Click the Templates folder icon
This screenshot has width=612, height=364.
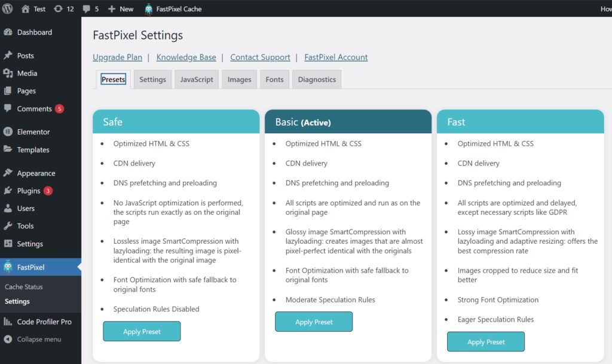pos(8,149)
